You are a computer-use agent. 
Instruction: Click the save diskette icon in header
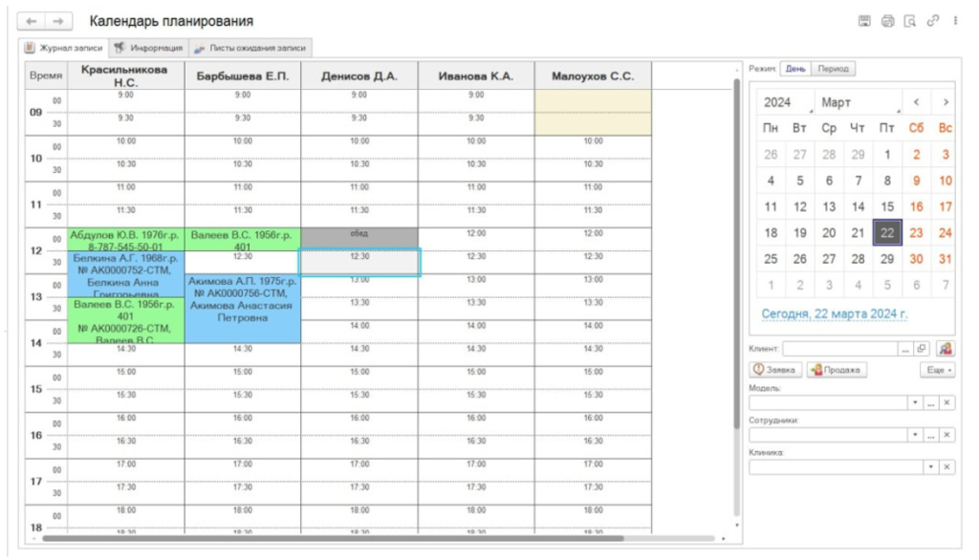pos(864,21)
